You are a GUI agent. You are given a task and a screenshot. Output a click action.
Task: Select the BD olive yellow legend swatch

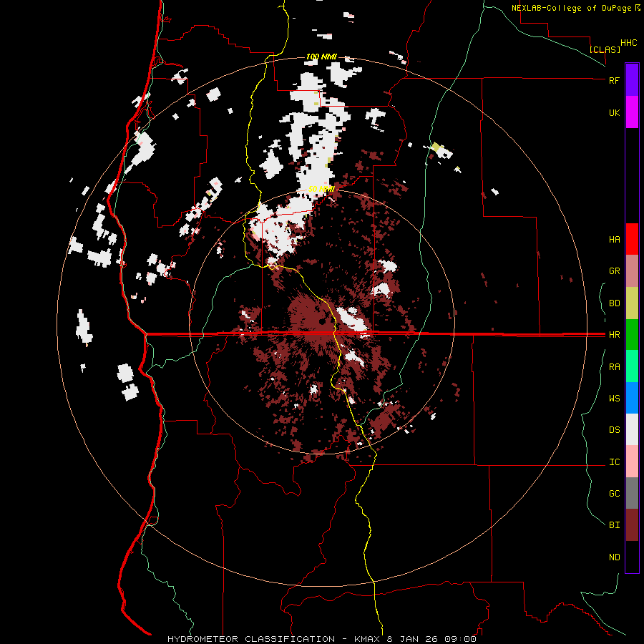tap(632, 303)
